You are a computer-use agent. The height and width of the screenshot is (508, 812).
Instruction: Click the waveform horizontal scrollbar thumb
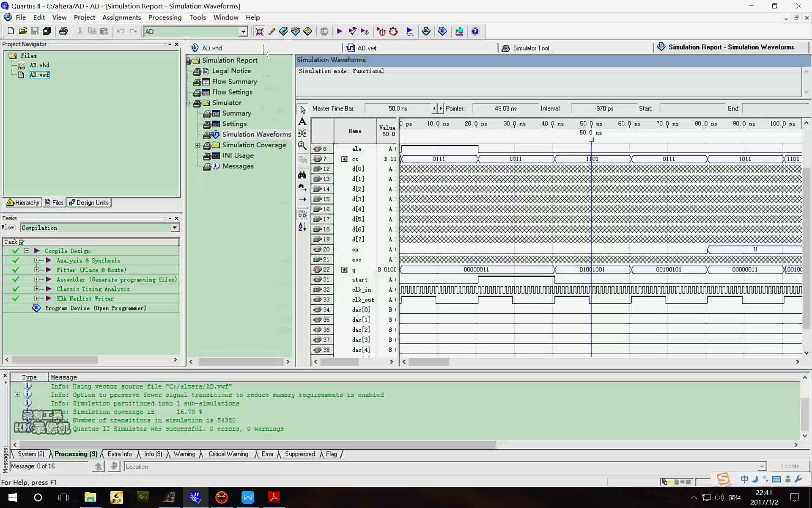(428, 362)
